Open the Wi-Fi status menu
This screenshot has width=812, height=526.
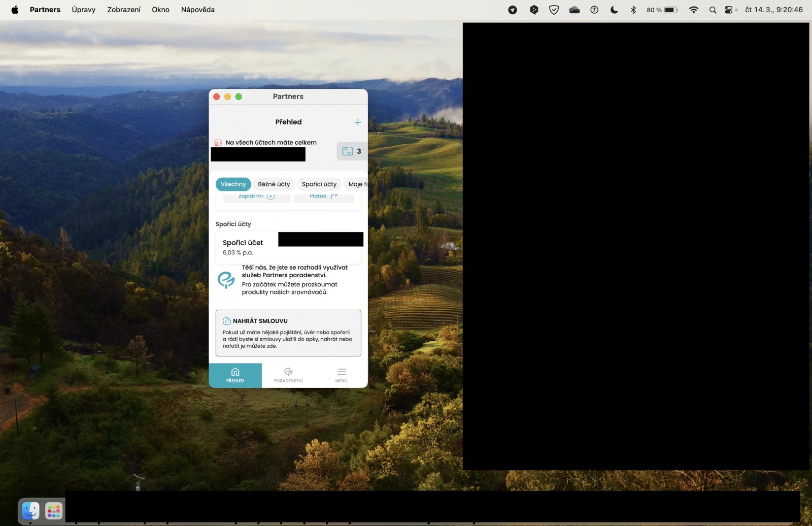coord(693,9)
